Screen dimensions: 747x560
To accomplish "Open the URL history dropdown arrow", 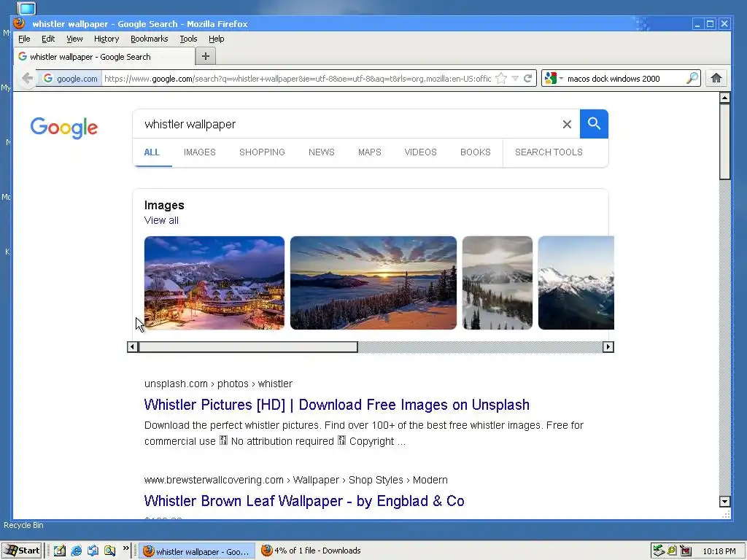I will click(515, 79).
